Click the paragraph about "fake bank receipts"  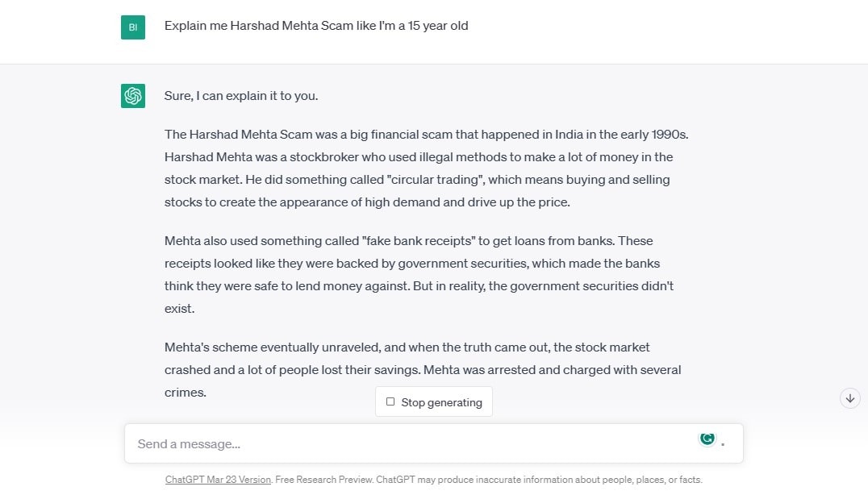[419, 274]
